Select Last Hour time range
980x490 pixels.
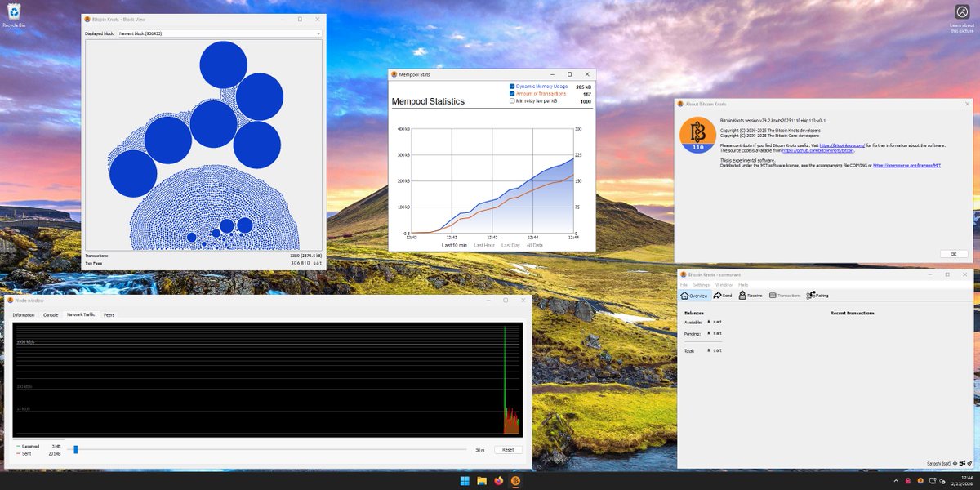tap(484, 245)
